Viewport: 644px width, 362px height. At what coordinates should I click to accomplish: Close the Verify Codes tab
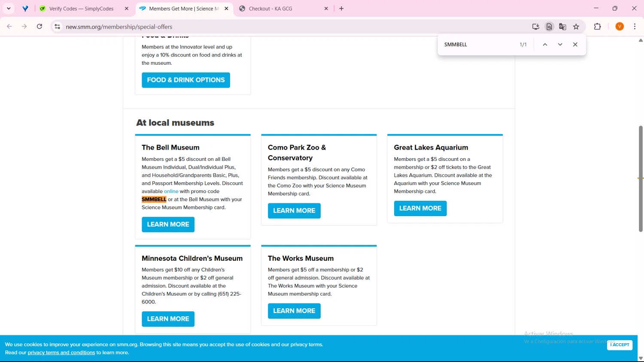(127, 9)
